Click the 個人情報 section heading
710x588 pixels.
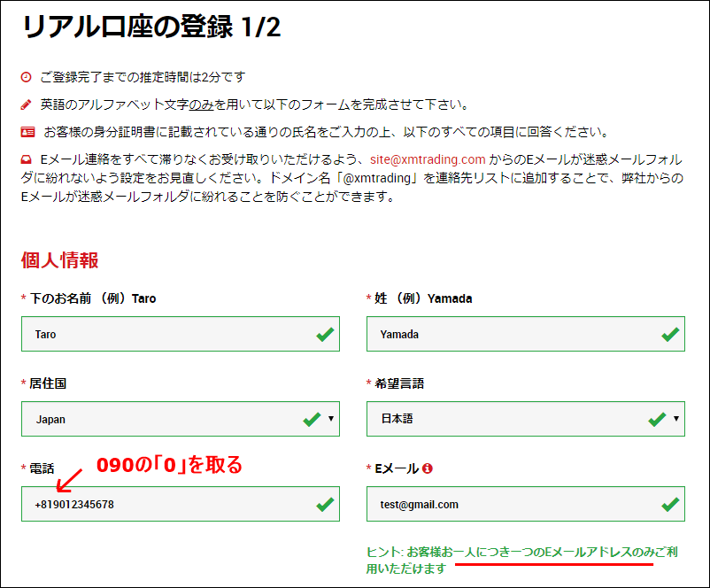[59, 260]
